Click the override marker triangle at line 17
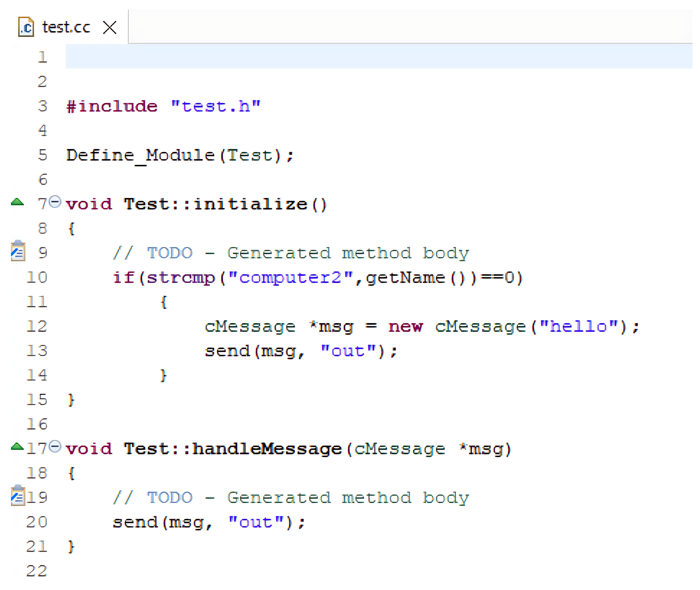Viewport: 700px width, 590px height. [17, 446]
